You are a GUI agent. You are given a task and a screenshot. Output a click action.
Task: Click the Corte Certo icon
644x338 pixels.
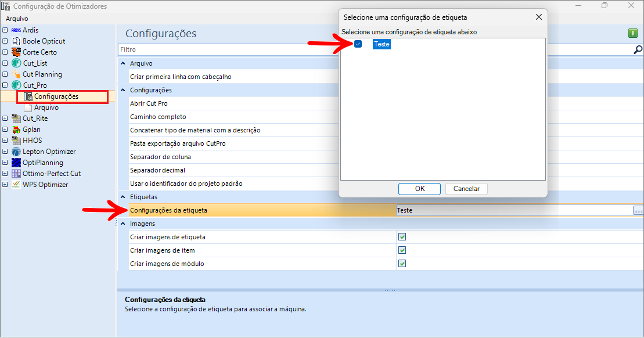click(16, 52)
